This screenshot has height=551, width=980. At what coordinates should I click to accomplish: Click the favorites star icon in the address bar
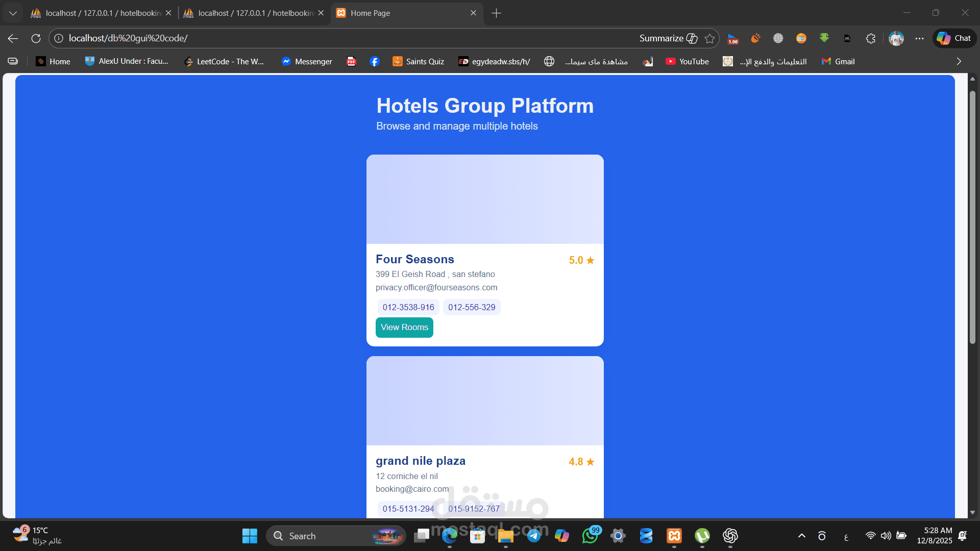pyautogui.click(x=709, y=38)
